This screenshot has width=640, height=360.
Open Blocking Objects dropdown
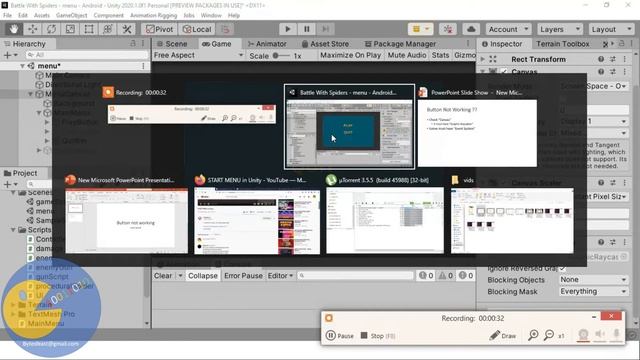coord(593,280)
